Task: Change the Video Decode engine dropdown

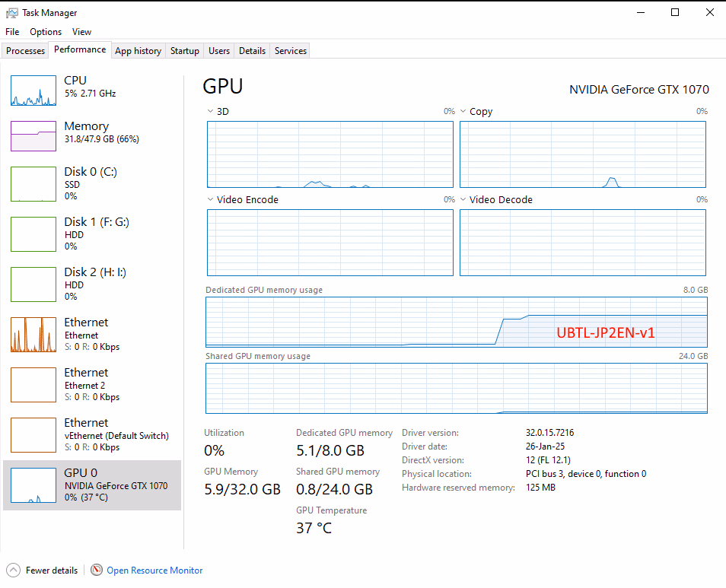Action: click(x=463, y=200)
